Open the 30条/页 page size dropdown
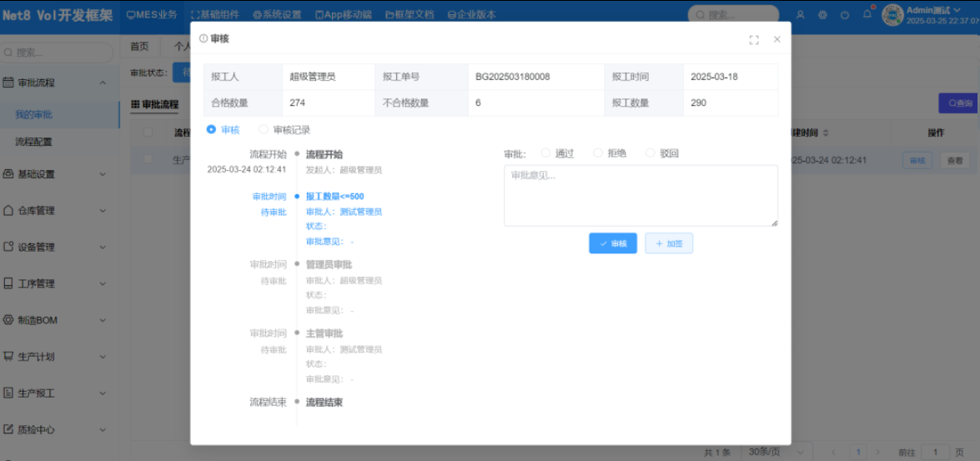The height and width of the screenshot is (461, 980). (x=776, y=452)
